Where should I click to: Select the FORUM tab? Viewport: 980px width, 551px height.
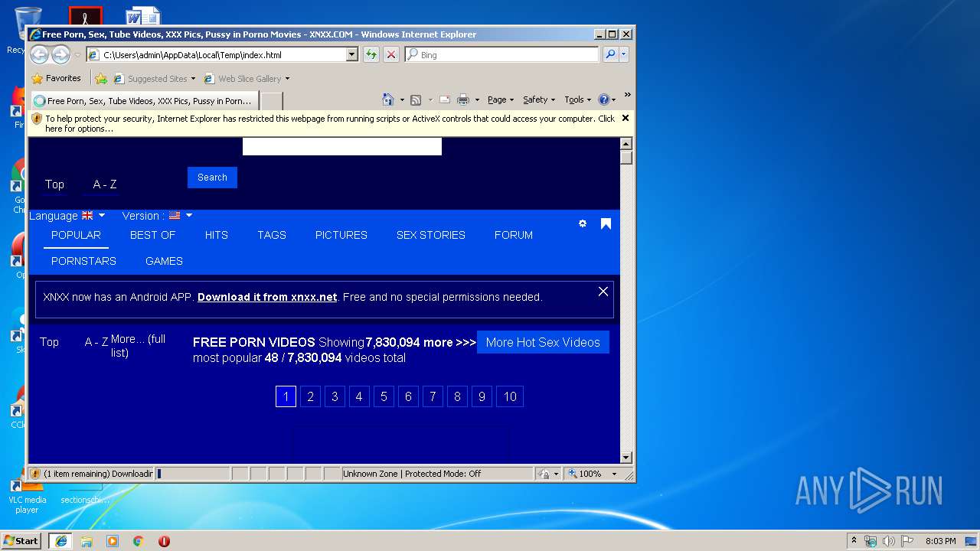point(514,235)
